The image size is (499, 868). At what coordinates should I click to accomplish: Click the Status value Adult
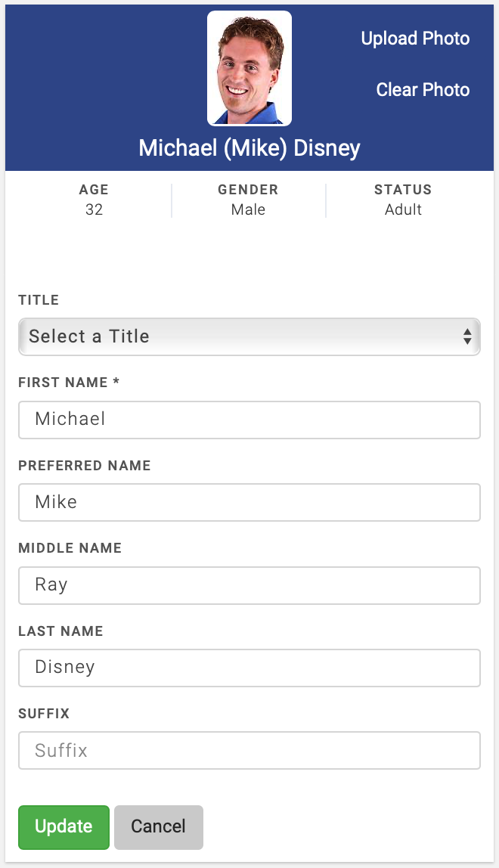point(403,210)
